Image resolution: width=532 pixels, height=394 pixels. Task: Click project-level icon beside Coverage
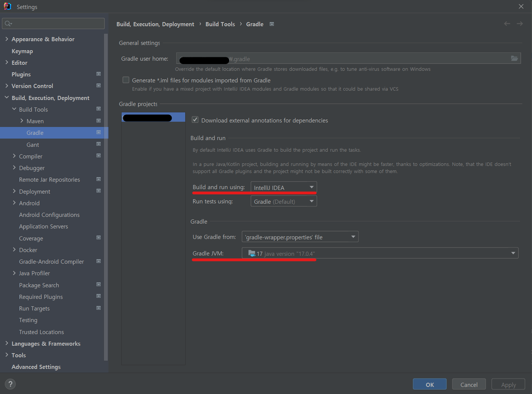(x=99, y=237)
